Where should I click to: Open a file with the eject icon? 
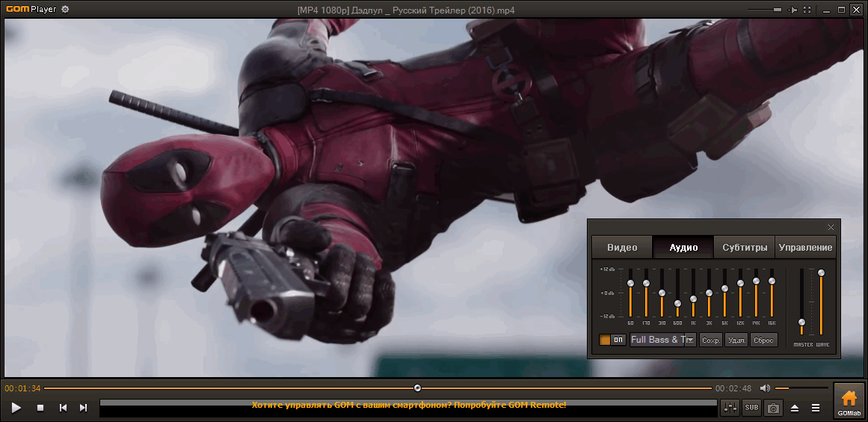(x=795, y=408)
